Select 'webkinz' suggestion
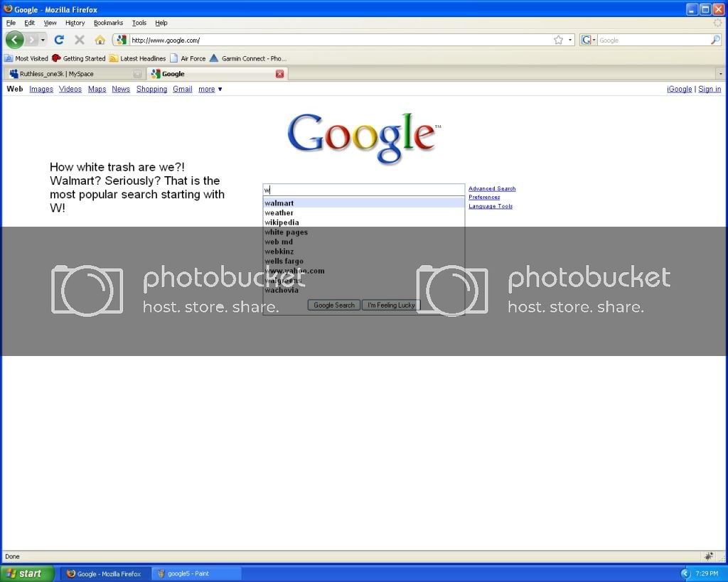The image size is (728, 582). click(363, 252)
